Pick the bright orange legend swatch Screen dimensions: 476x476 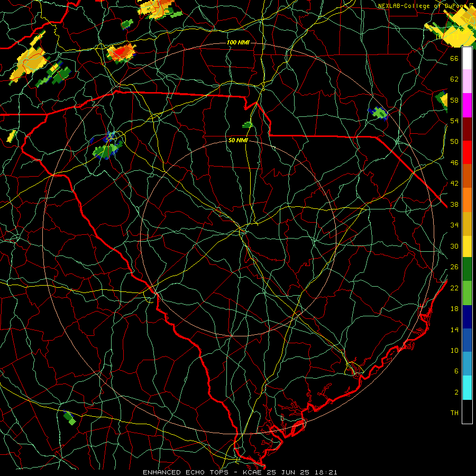click(x=467, y=200)
